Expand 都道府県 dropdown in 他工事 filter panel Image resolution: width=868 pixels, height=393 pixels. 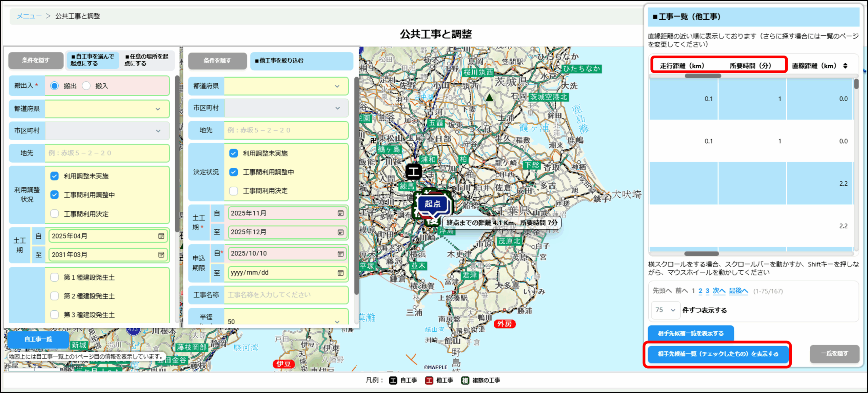[x=286, y=86]
